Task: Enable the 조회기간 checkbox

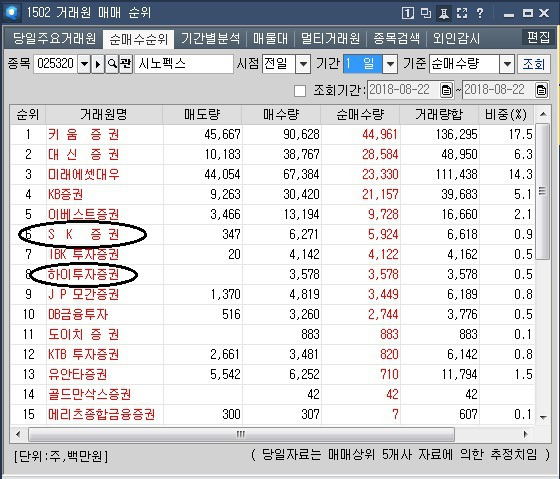Action: click(x=300, y=91)
